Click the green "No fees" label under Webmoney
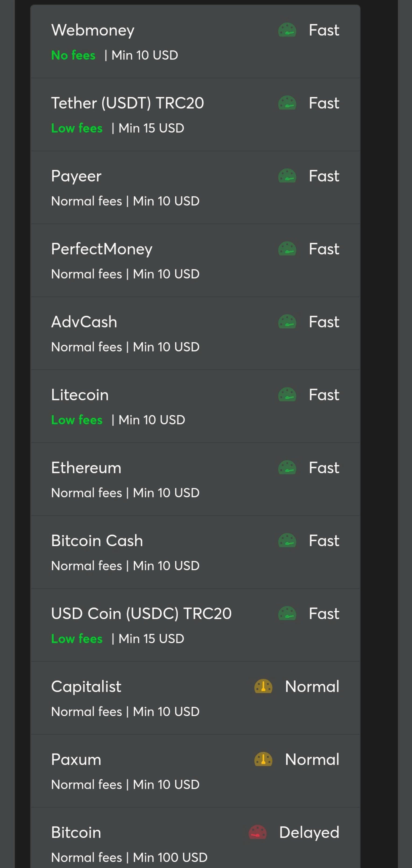 73,55
